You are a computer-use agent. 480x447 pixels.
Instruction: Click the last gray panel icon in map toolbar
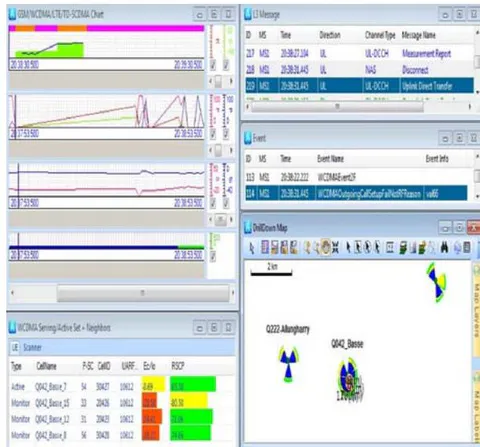(x=467, y=247)
